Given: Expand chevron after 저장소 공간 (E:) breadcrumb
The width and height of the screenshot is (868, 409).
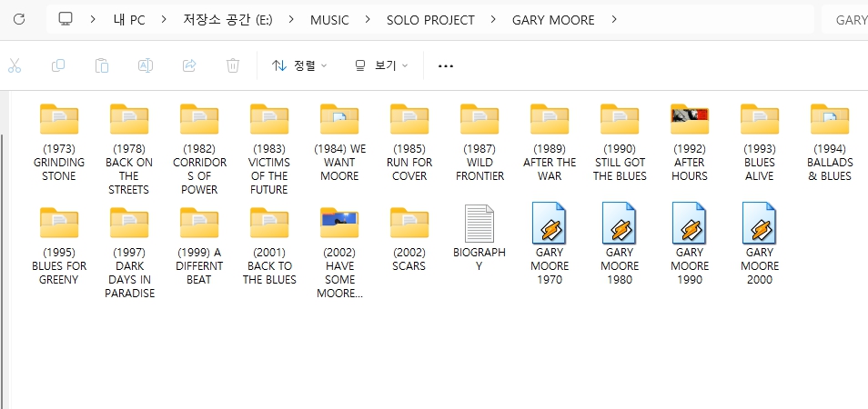Looking at the screenshot, I should tap(290, 20).
